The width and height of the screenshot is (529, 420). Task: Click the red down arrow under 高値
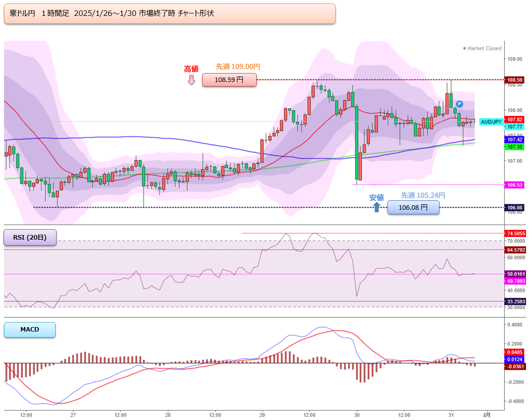pyautogui.click(x=191, y=80)
